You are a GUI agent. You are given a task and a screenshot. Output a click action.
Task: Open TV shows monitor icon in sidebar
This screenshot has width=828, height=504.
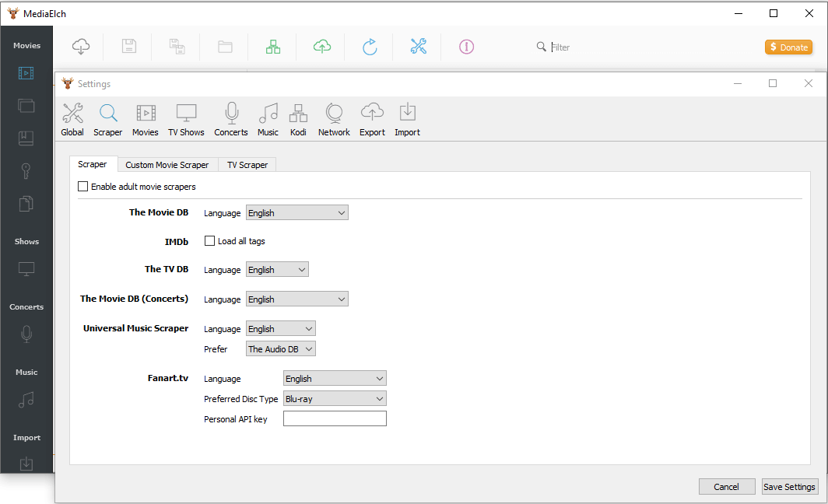pos(26,269)
